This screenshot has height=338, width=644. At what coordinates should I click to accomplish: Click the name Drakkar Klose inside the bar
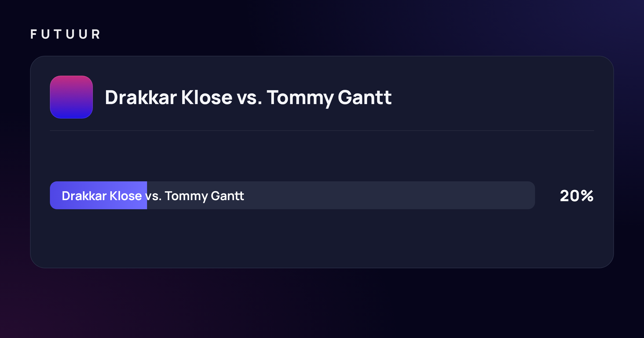click(102, 196)
